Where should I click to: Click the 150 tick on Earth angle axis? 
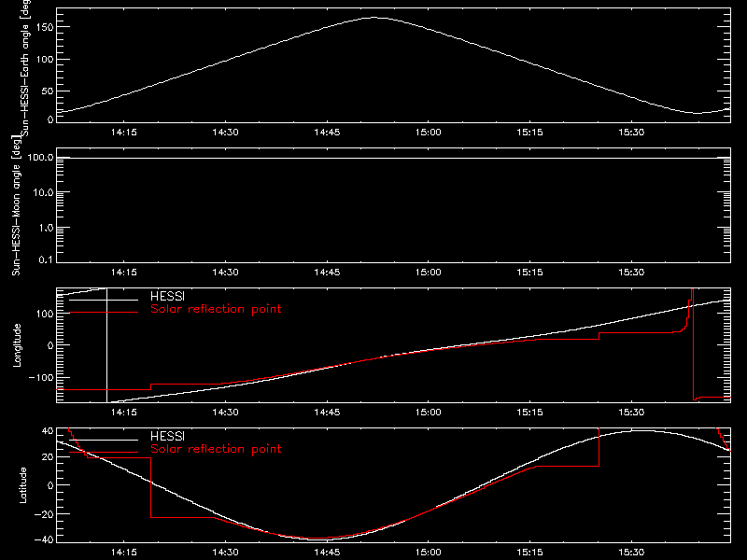click(44, 27)
